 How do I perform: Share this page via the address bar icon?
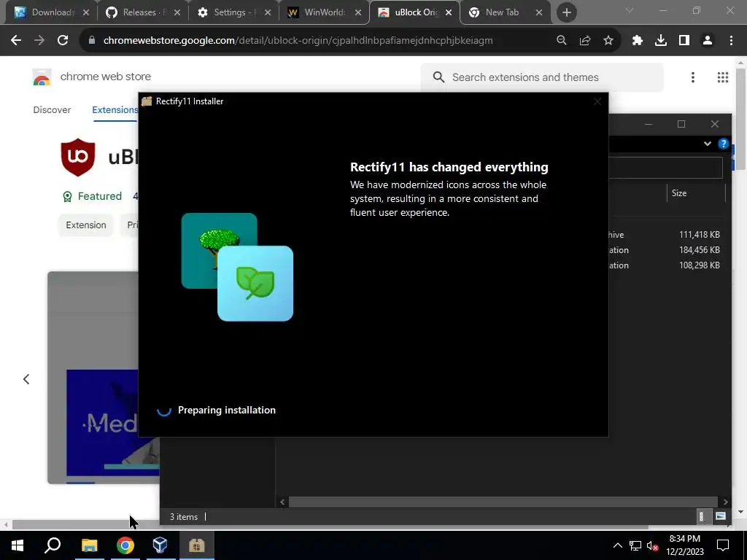click(585, 41)
